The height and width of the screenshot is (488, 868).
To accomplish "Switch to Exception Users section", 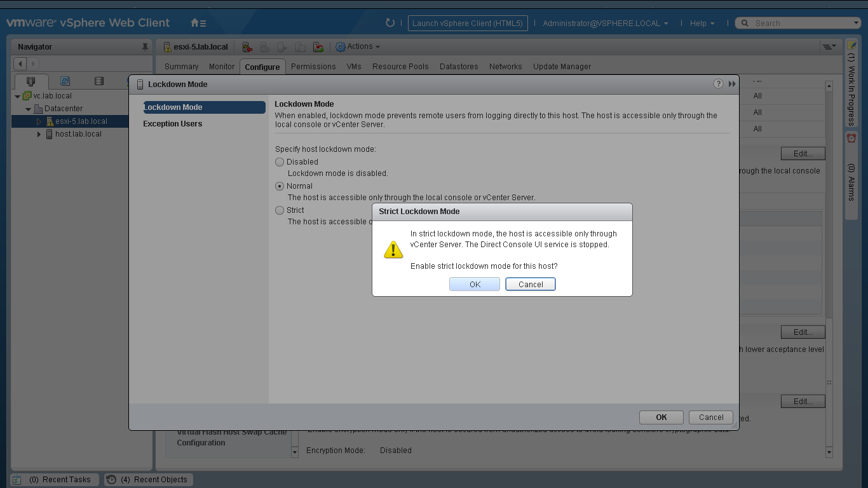I will (173, 124).
